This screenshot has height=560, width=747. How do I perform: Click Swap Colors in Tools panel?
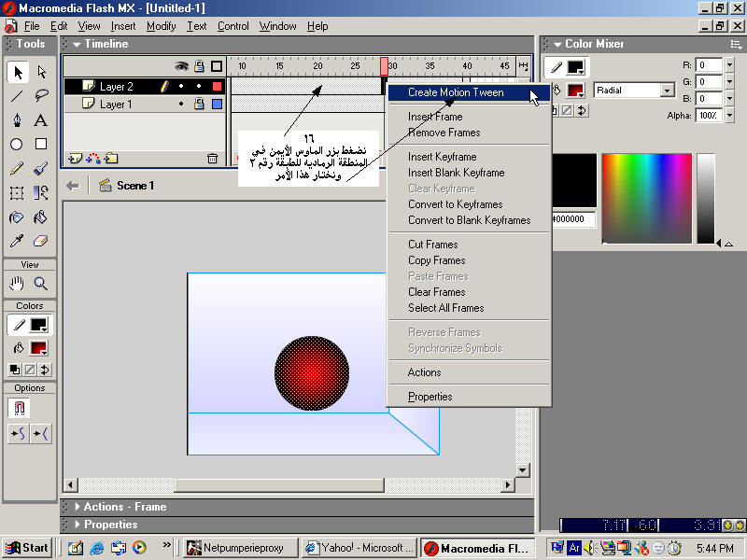pos(45,370)
